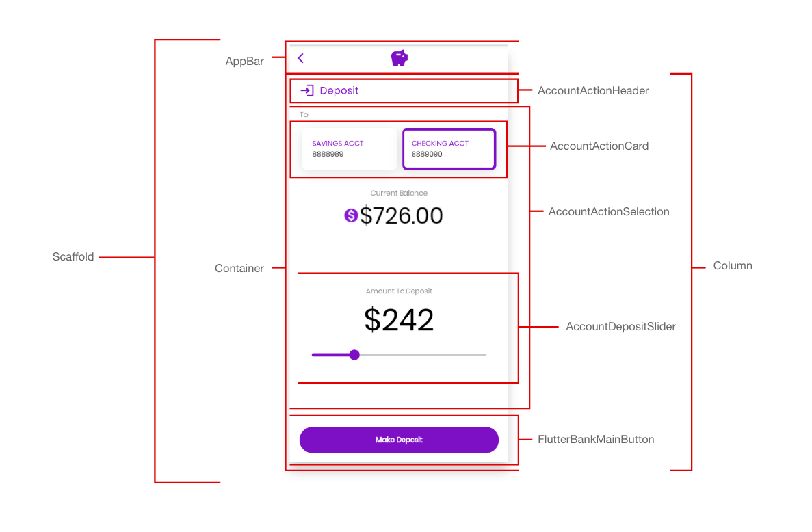Click the Scaffold annotation label
This screenshot has width=812, height=532.
[x=73, y=256]
